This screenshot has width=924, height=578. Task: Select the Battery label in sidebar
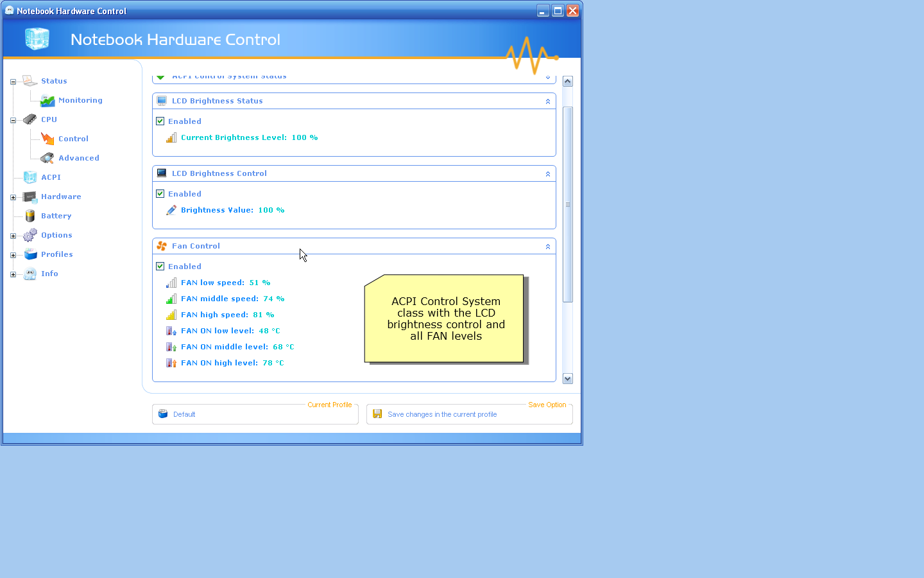56,216
